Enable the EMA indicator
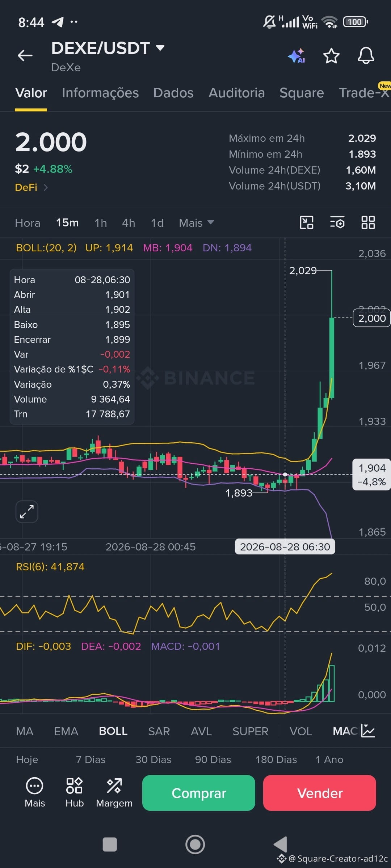This screenshot has width=391, height=868. 66,731
